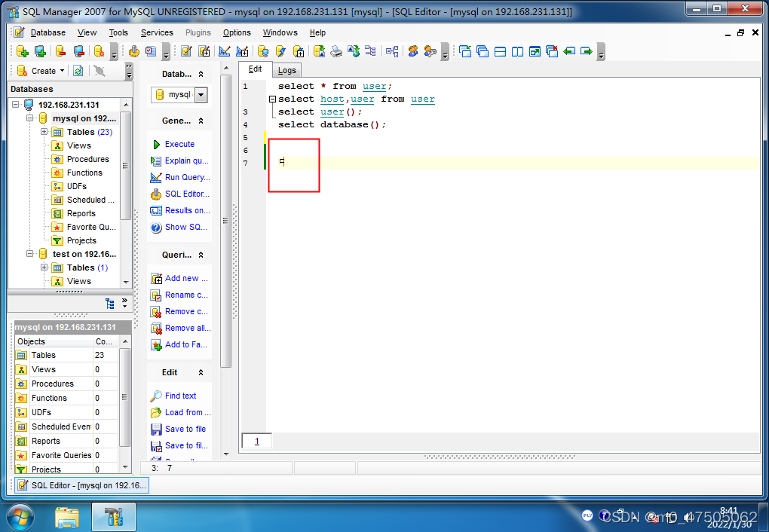Click the tile windows vertically icon
Screen dimensions: 769x532
point(517,51)
